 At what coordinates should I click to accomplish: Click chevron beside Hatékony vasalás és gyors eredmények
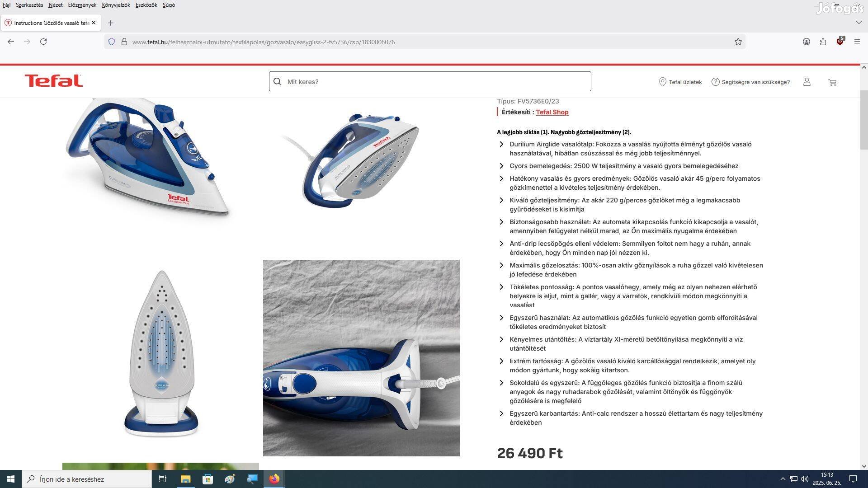[x=501, y=178]
